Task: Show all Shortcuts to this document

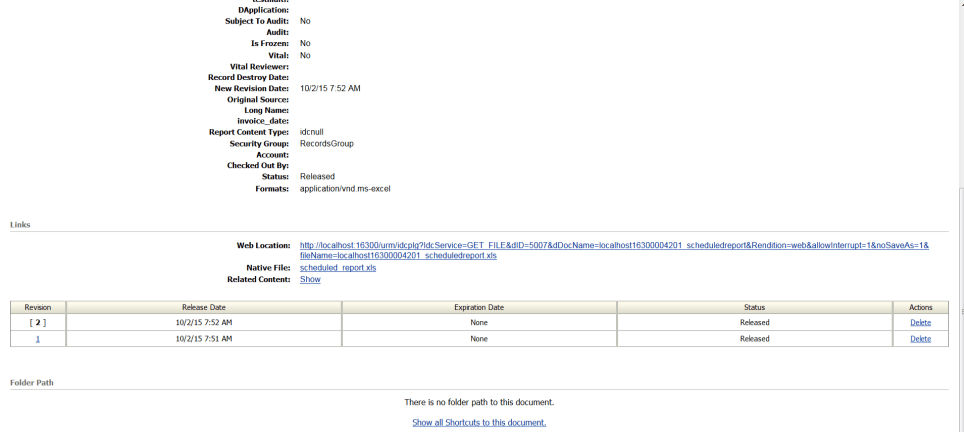Action: (479, 422)
